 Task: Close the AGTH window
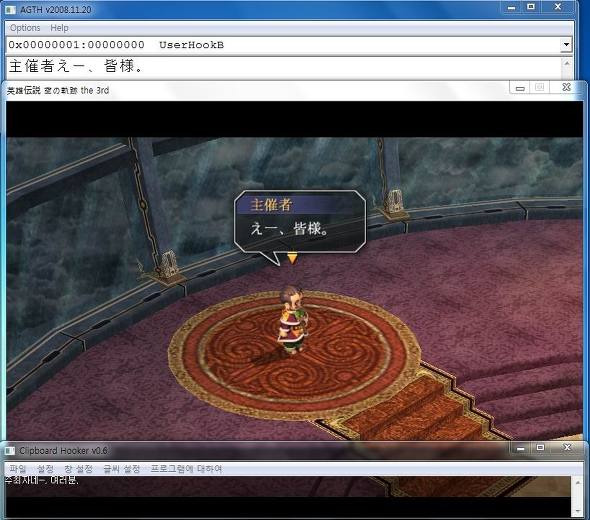click(x=558, y=7)
